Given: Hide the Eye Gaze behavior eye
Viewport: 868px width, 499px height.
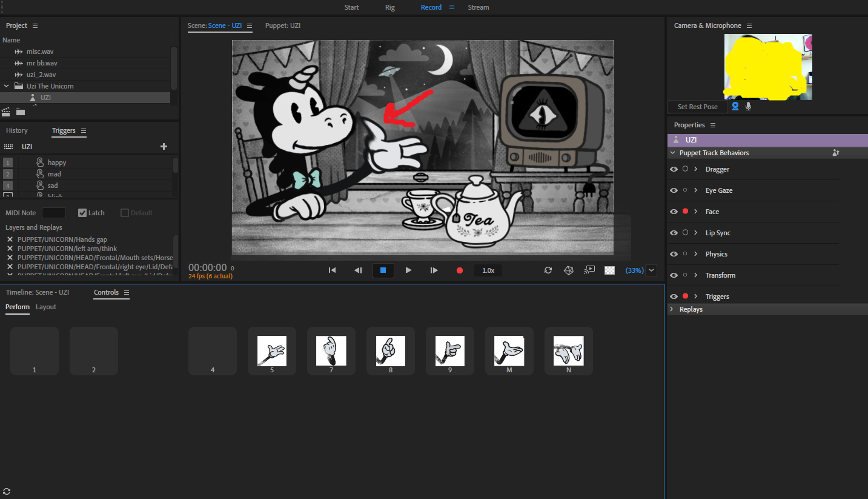Looking at the screenshot, I should click(674, 190).
